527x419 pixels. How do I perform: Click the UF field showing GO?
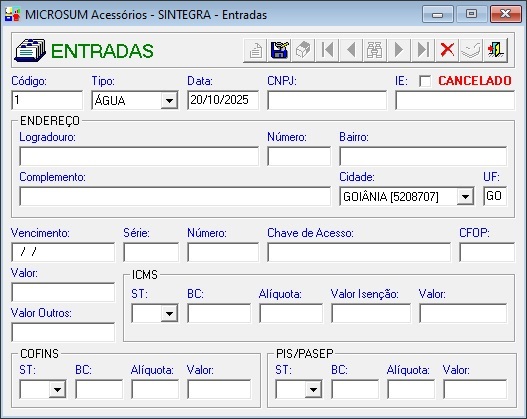click(495, 196)
